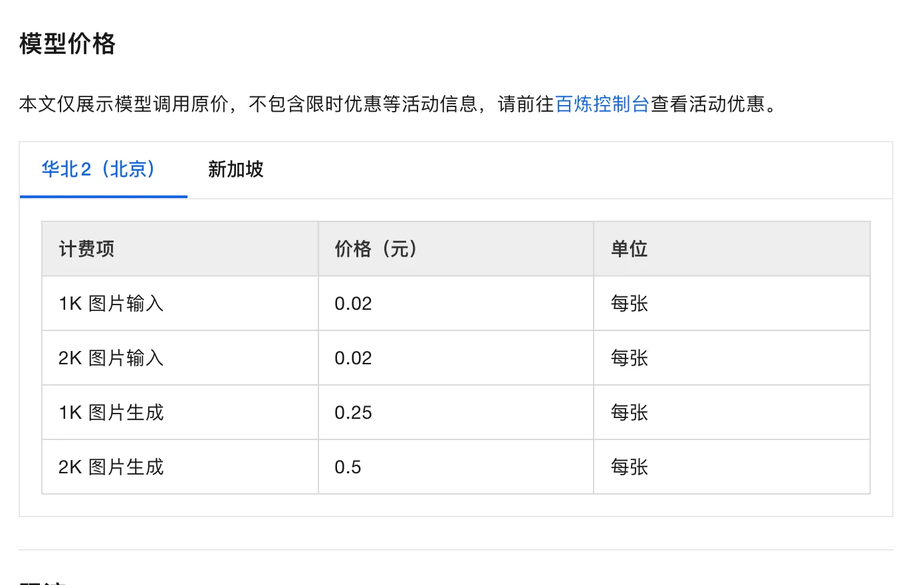Click 每张 in the 2K 图片输入 row
This screenshot has height=585, width=924.
[630, 358]
